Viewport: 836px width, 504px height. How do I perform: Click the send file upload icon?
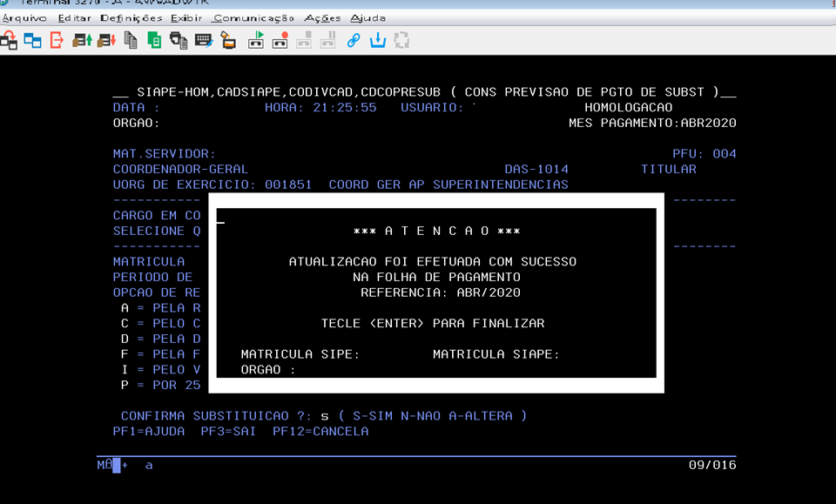pos(82,39)
